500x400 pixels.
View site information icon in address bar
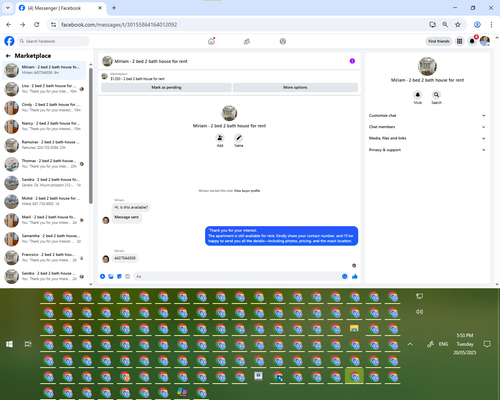(x=53, y=25)
